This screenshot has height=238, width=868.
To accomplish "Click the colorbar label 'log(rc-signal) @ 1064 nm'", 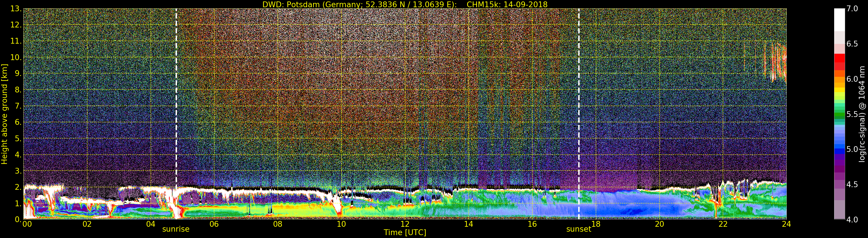I will (862, 114).
